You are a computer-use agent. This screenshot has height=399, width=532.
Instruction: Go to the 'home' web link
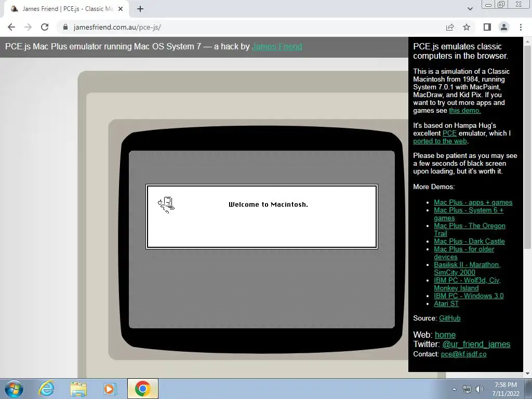click(x=445, y=335)
